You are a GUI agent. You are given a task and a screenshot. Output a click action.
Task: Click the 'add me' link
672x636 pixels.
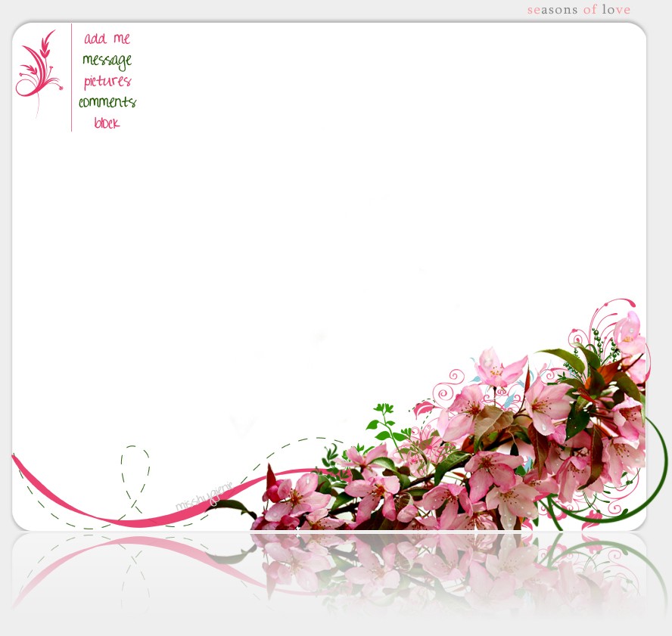pos(107,39)
